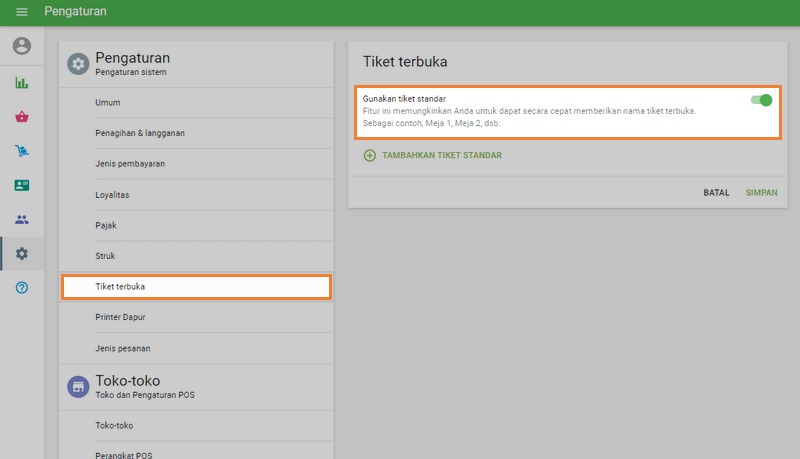
Task: Select the Loyalitas menu item
Action: point(112,195)
